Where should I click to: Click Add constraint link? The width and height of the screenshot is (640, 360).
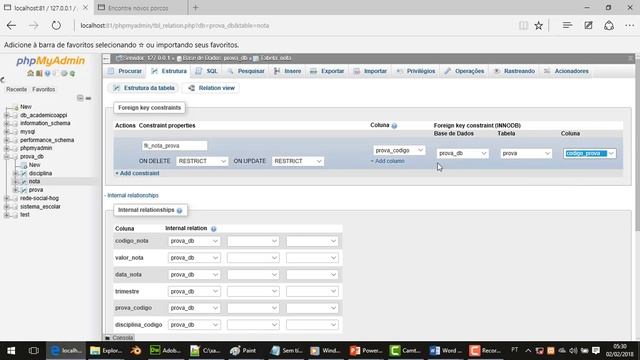coord(138,173)
